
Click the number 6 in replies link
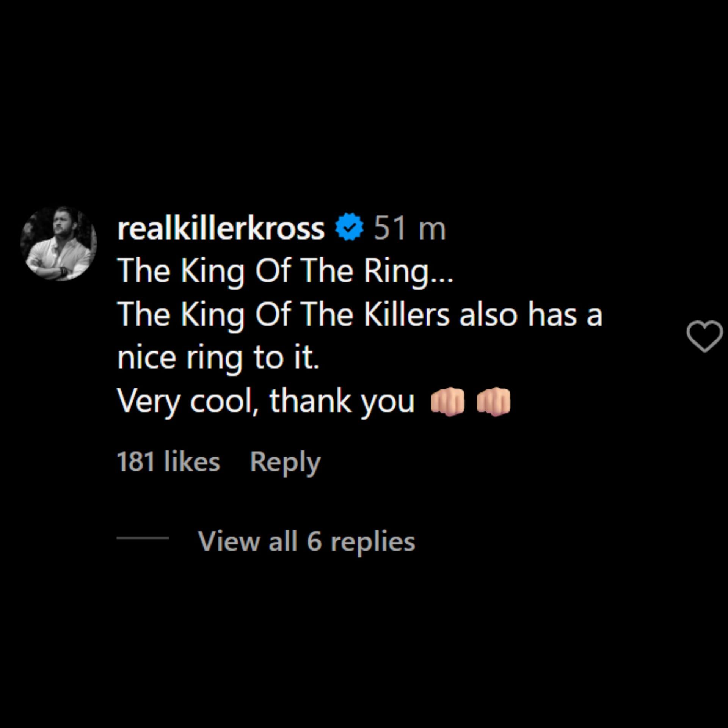click(x=314, y=541)
